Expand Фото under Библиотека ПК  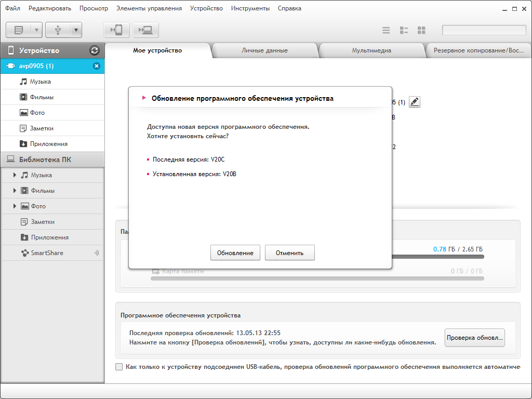click(x=15, y=206)
